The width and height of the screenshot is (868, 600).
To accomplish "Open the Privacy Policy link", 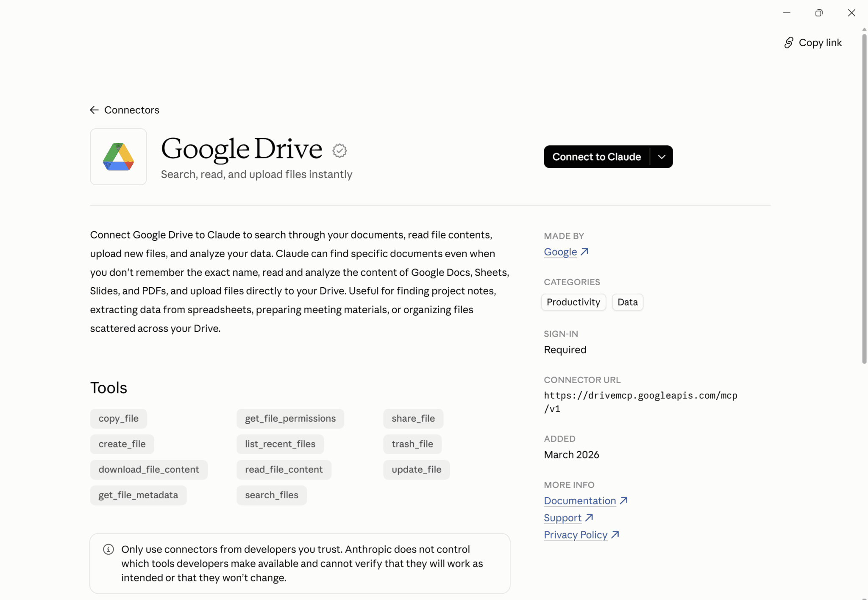I will pyautogui.click(x=576, y=534).
